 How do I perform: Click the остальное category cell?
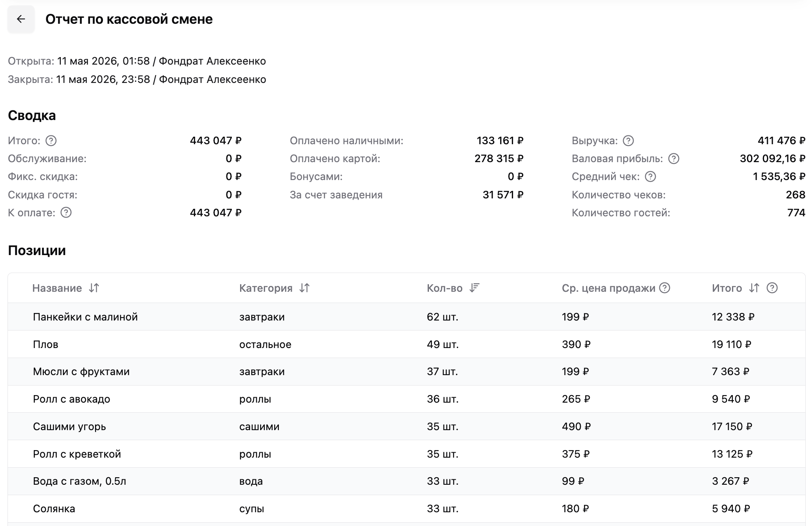tap(266, 344)
